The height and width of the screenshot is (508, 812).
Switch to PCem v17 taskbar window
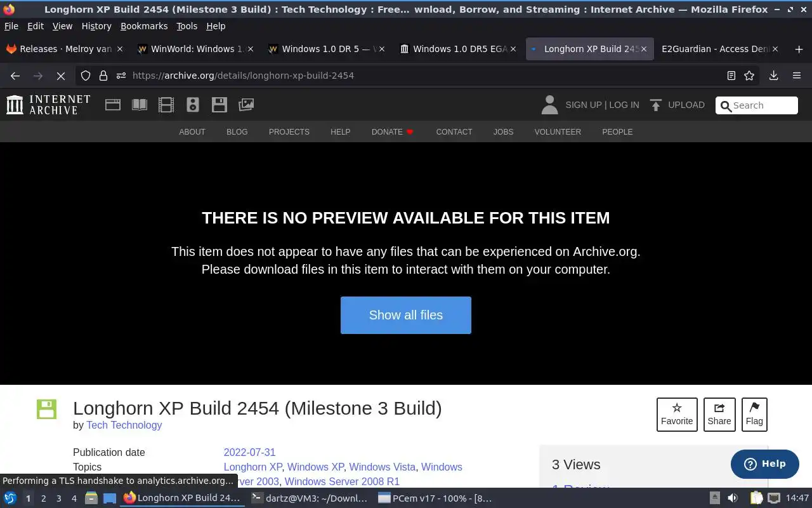[435, 498]
